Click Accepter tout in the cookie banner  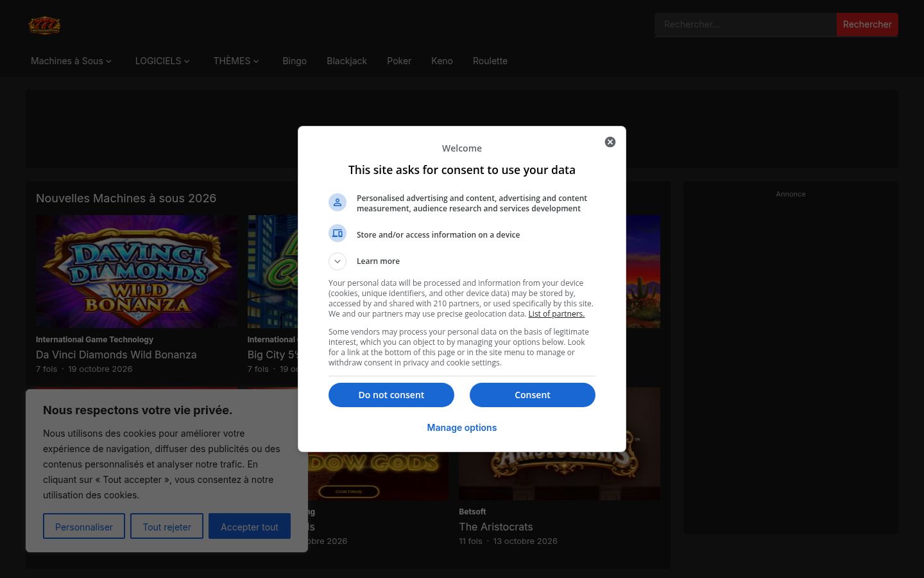250,527
